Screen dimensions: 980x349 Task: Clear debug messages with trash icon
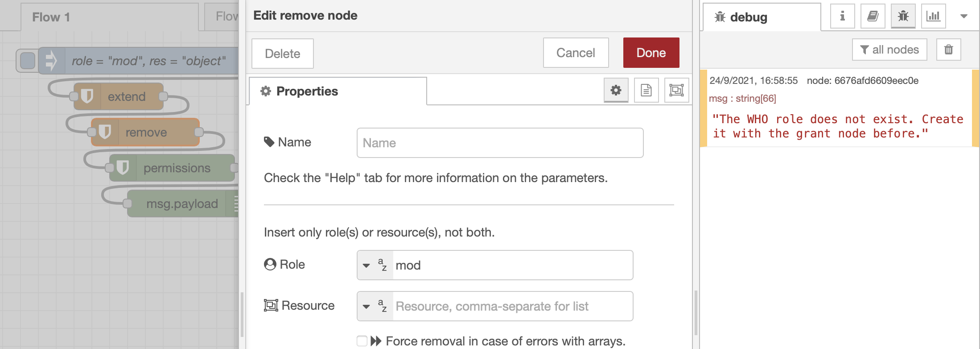948,50
